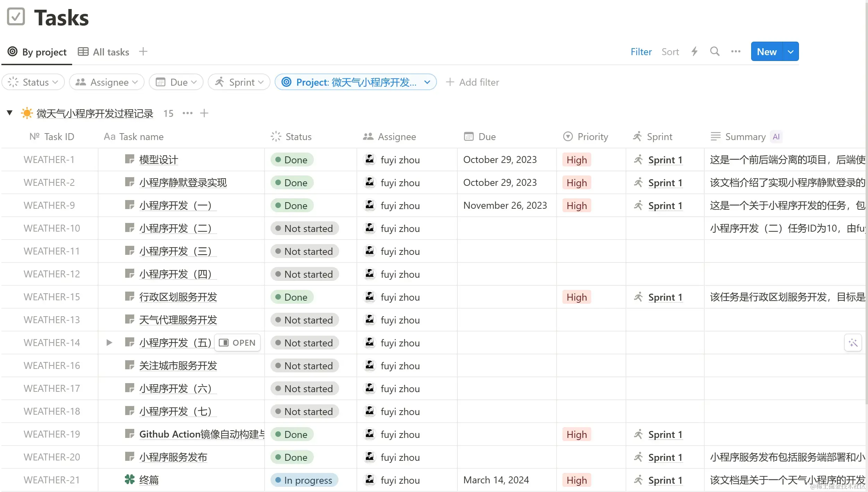868x492 pixels.
Task: Open the Status filter dropdown
Action: [33, 82]
